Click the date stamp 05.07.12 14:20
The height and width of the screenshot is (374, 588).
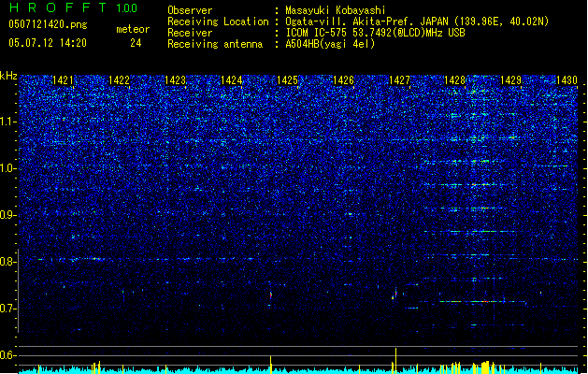click(48, 43)
